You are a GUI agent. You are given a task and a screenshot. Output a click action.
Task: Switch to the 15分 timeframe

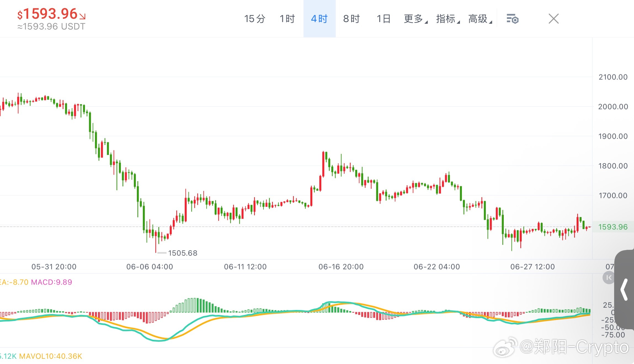[255, 19]
